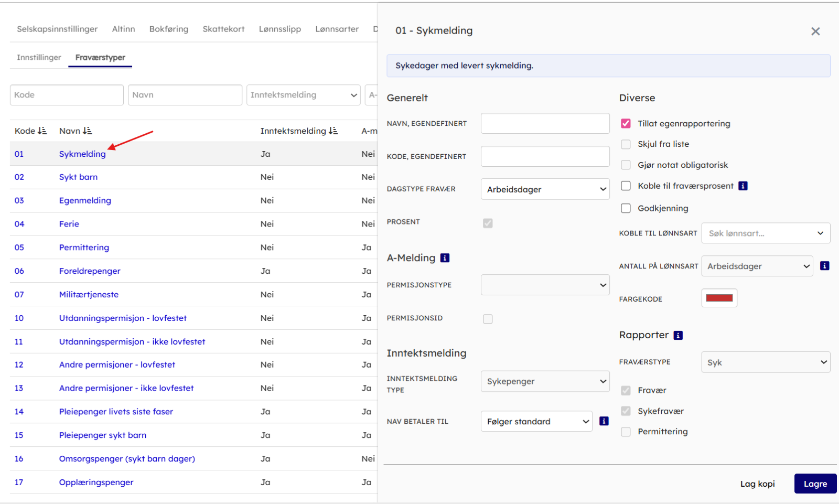Click info icon beside Koble til fraværsprosent
839x504 pixels.
pos(743,186)
